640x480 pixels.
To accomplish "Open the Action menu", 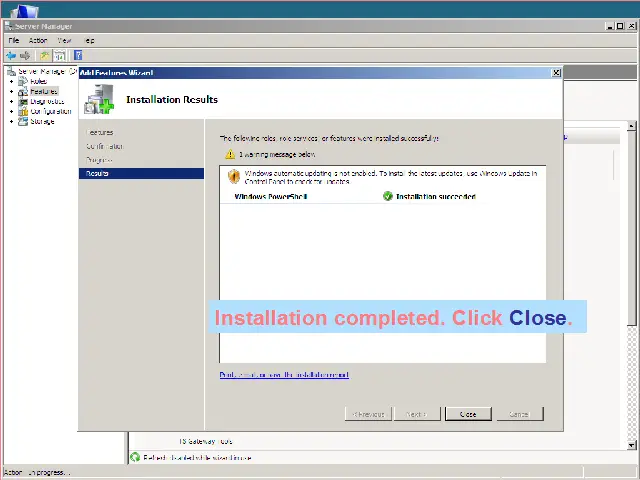I will pos(38,40).
